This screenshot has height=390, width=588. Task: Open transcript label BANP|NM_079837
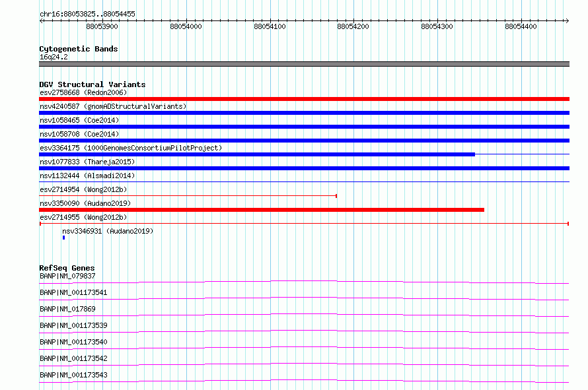(67, 276)
